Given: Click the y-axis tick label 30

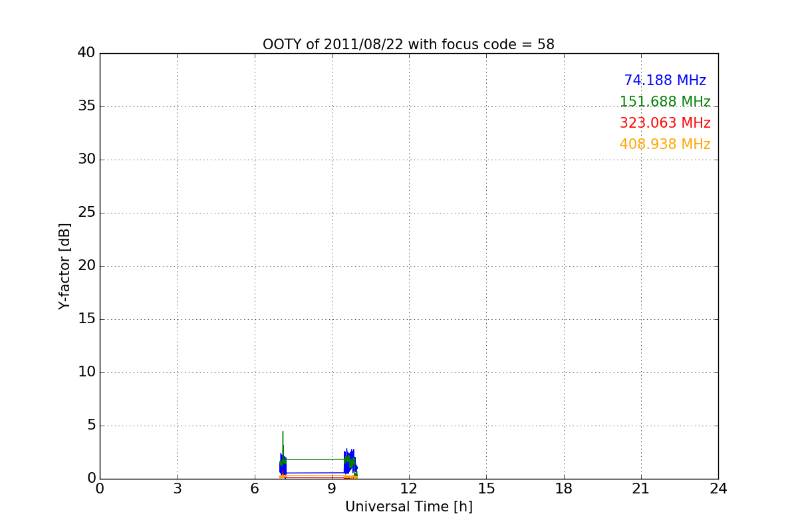Looking at the screenshot, I should 86,160.
